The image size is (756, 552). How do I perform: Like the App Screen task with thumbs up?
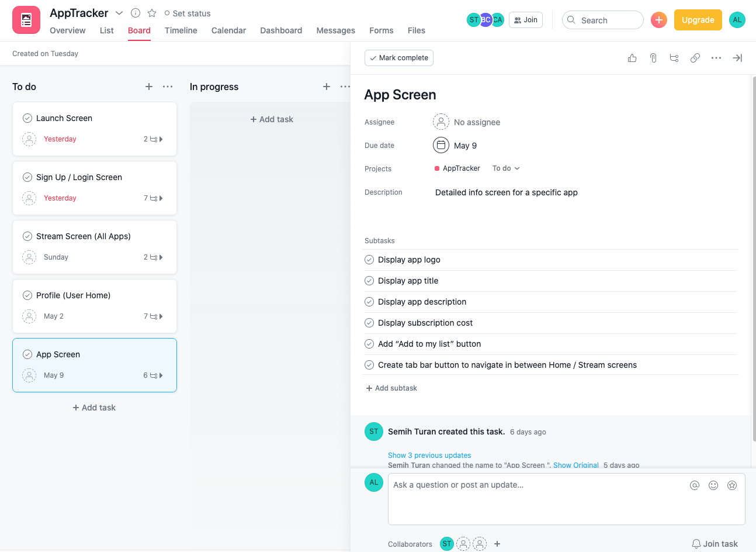pyautogui.click(x=632, y=58)
